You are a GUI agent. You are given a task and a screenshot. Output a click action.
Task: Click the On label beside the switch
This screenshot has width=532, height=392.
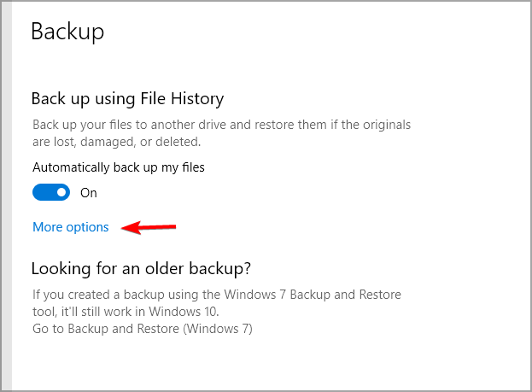tap(89, 193)
